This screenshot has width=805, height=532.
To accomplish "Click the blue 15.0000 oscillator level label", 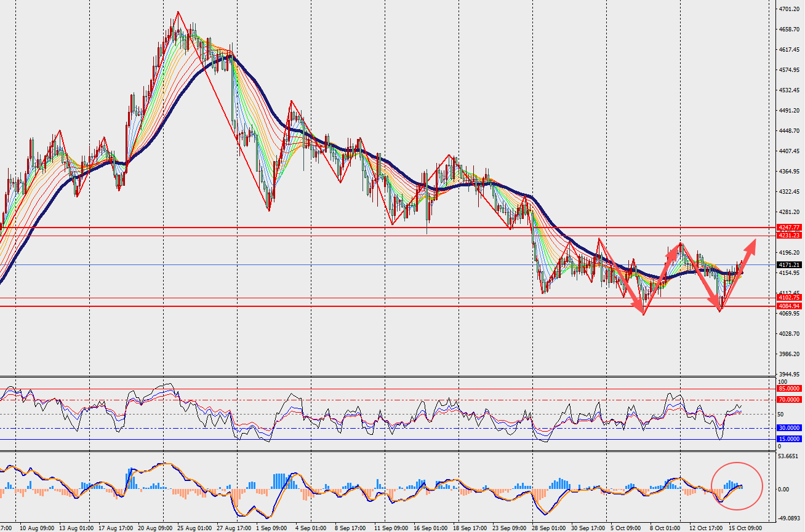I will (788, 439).
